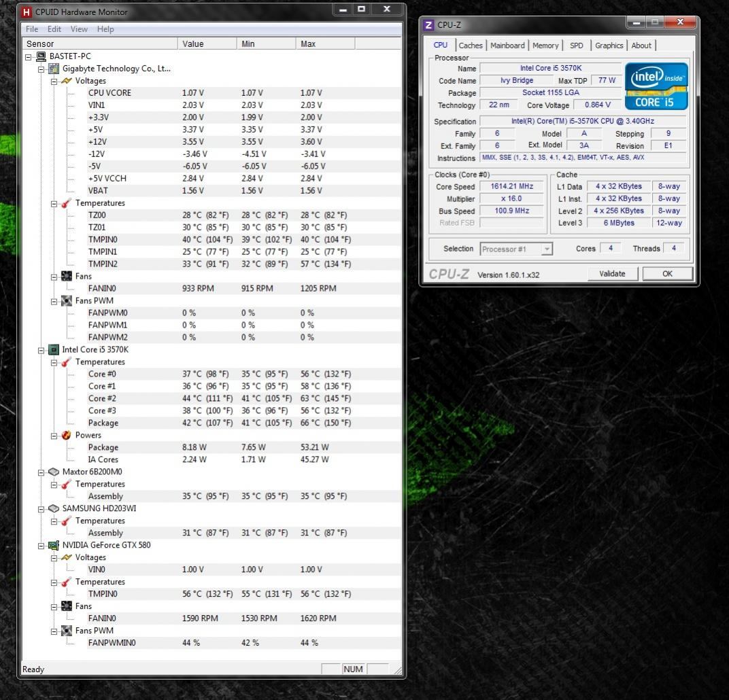Click the BASTET-PC computer icon
729x700 pixels.
pyautogui.click(x=41, y=56)
